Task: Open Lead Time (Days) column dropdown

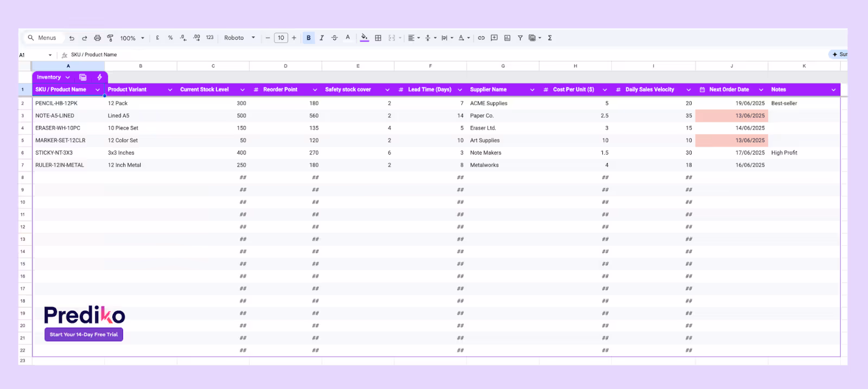Action: (460, 90)
